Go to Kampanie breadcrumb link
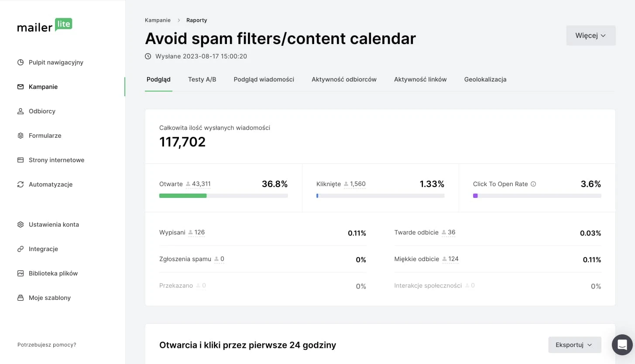Viewport: 635px width, 364px height. point(158,20)
